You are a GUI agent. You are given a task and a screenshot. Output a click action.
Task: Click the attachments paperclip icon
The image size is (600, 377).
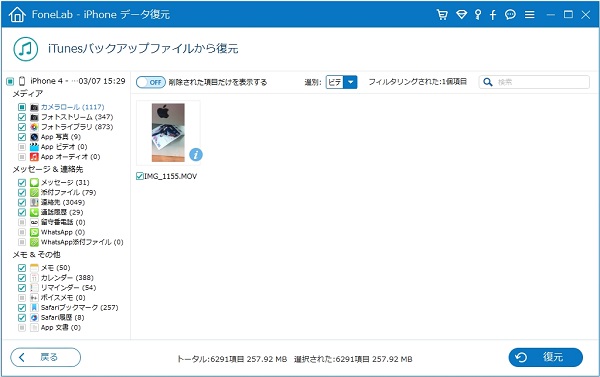point(34,193)
